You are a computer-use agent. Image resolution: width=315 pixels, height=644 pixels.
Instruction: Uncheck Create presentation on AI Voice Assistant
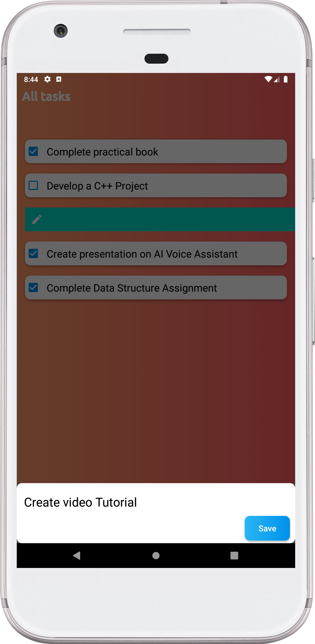33,254
